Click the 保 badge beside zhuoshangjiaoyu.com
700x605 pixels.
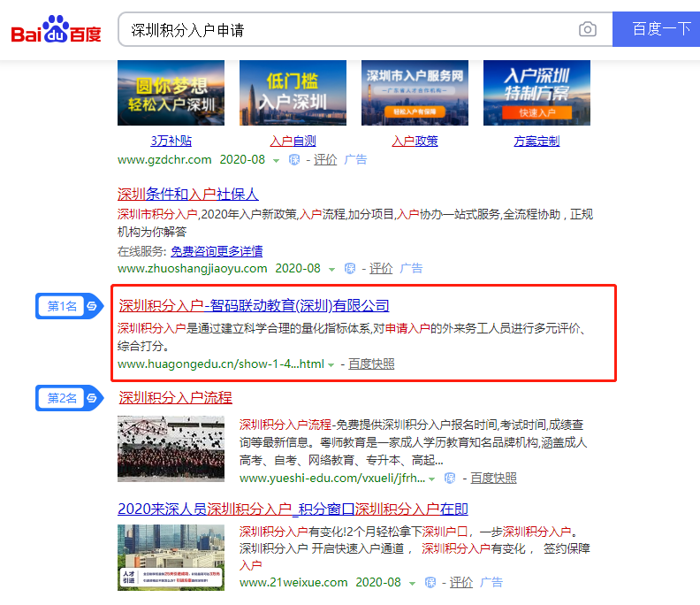tap(350, 268)
